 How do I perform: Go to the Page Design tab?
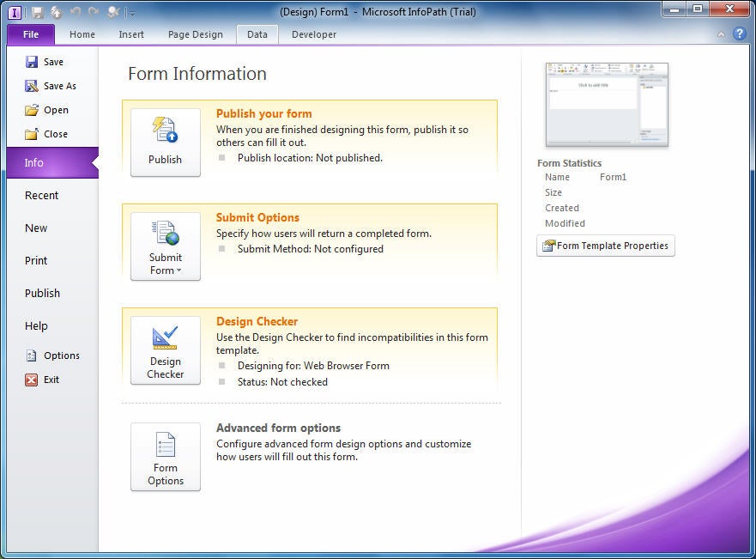(196, 34)
